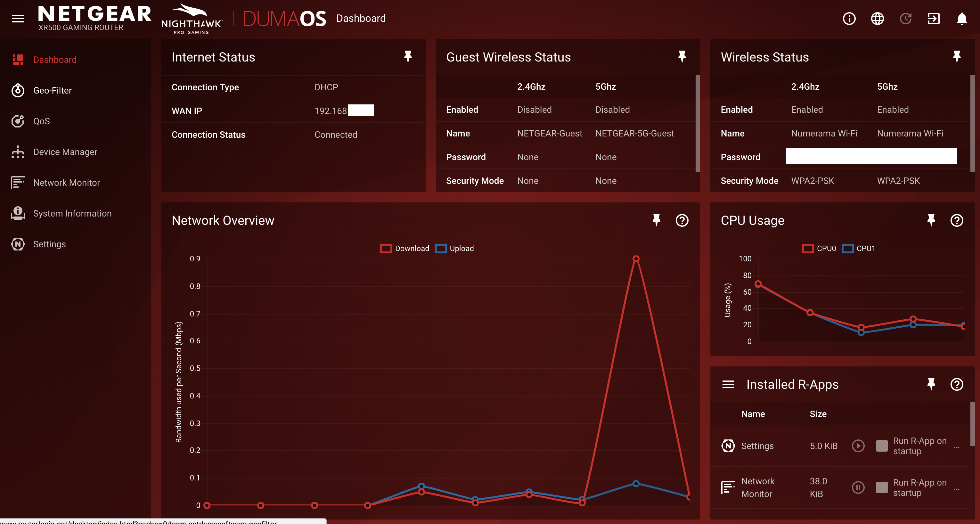The width and height of the screenshot is (980, 524).
Task: Click the Network Monitor sidebar icon
Action: (x=18, y=183)
